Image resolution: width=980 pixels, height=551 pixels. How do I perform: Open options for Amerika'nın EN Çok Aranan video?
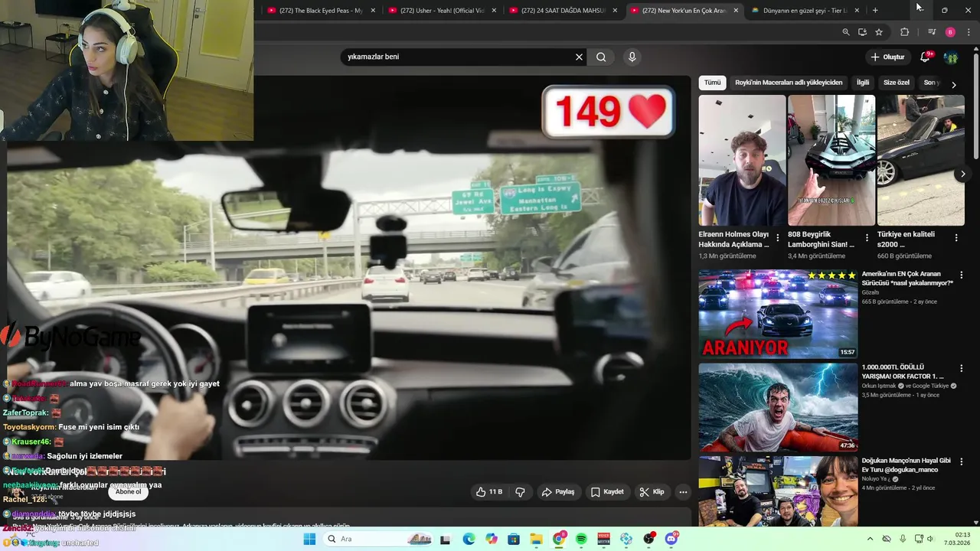[x=962, y=275]
